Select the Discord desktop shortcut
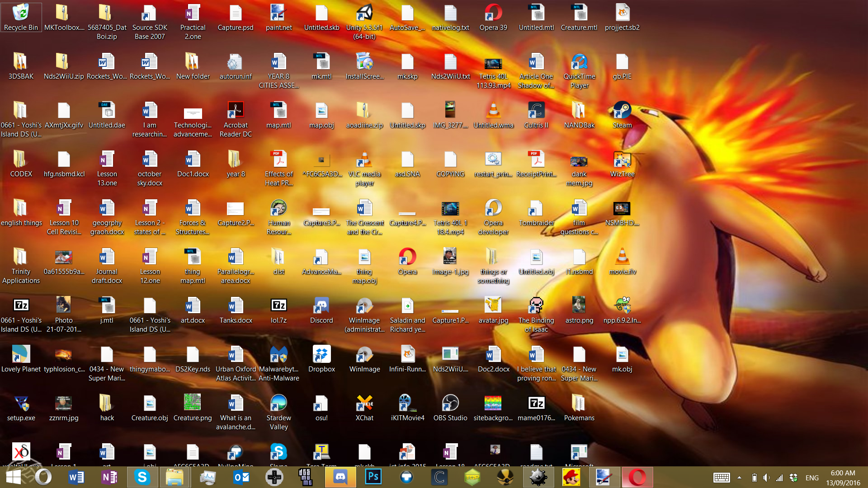This screenshot has height=488, width=868. (x=321, y=310)
